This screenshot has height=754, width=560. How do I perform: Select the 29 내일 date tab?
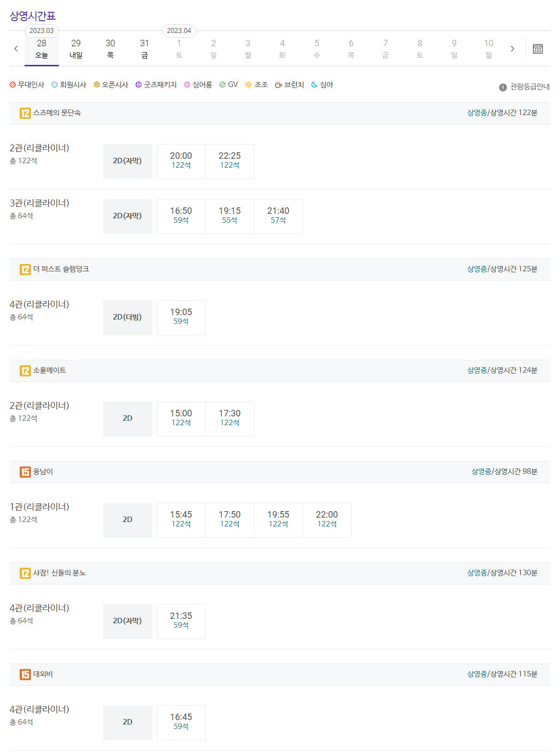76,49
